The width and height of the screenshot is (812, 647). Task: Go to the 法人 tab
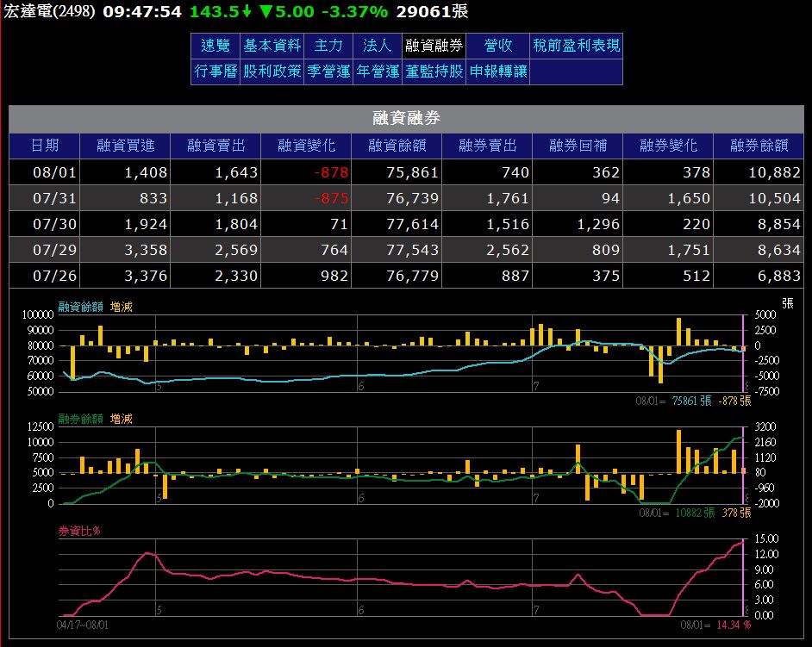click(377, 46)
